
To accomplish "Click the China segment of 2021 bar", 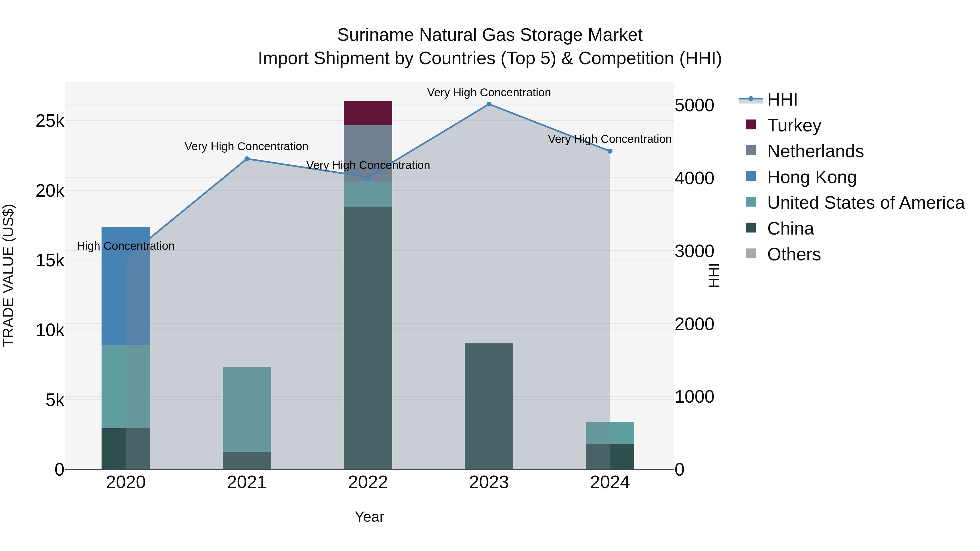I will (247, 460).
